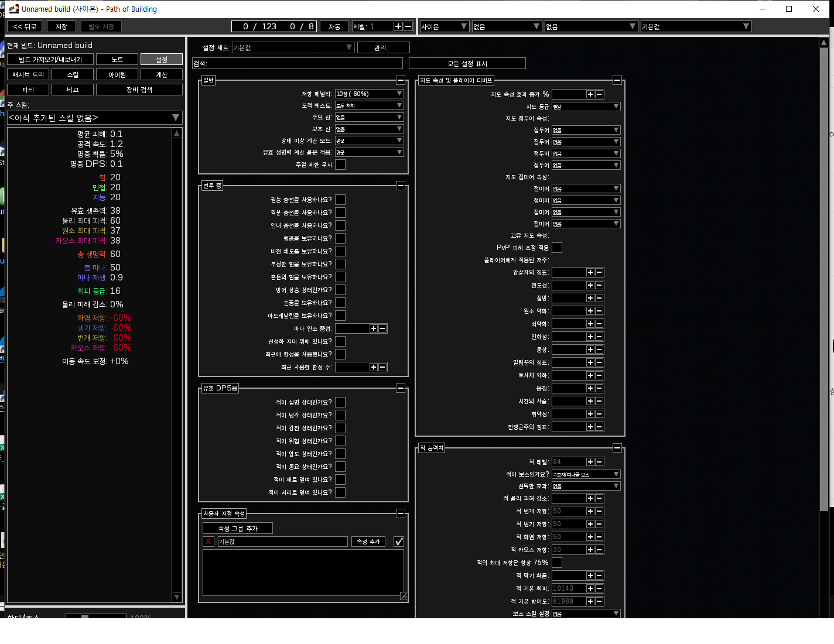Screen dimensions: 834x644
Task: Open the 사이온 class dropdown
Action: pos(444,26)
